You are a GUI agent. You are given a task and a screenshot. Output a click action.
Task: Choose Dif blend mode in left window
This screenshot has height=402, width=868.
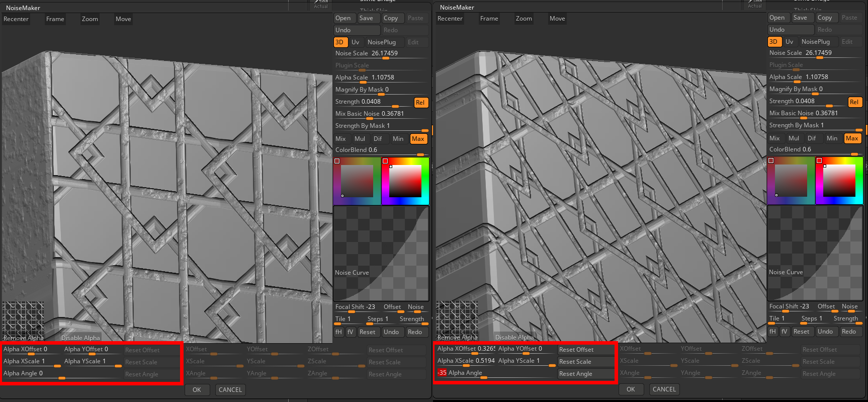click(x=378, y=139)
